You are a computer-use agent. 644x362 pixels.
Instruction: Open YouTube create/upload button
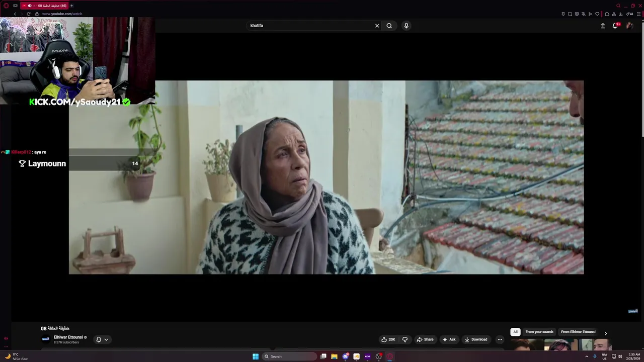click(603, 26)
